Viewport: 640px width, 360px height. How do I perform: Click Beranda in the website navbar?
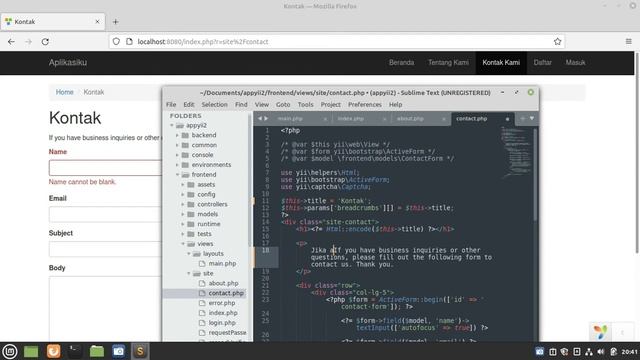[x=401, y=62]
